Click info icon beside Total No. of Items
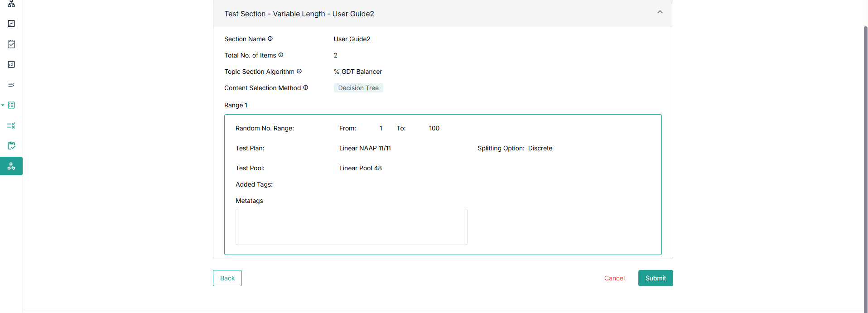The height and width of the screenshot is (313, 868). [281, 55]
